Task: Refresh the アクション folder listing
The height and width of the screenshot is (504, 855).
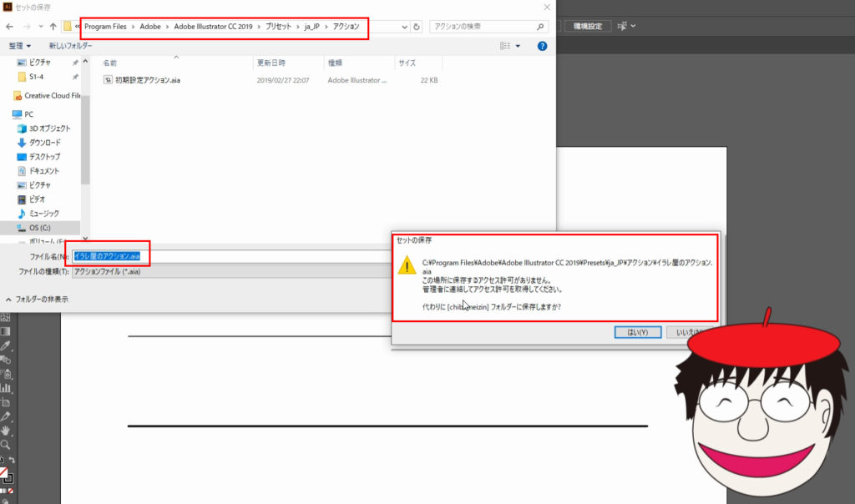Action: [417, 26]
